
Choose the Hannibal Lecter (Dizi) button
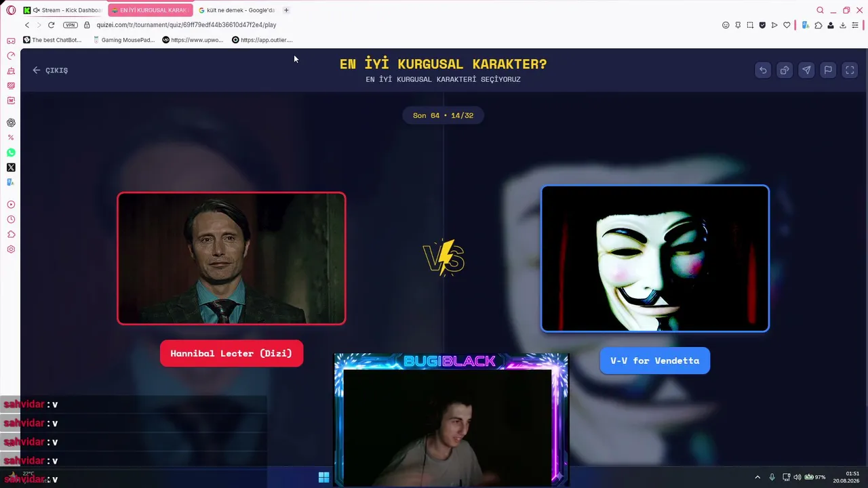(231, 353)
